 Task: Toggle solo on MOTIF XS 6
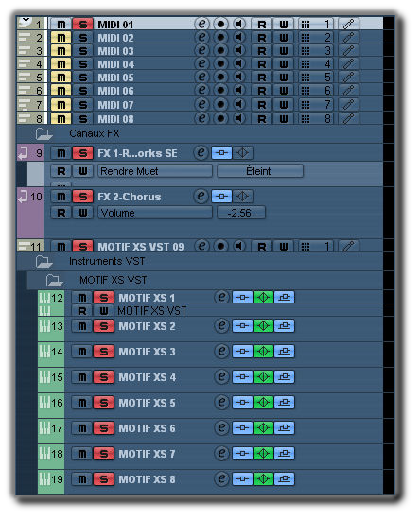tap(103, 428)
